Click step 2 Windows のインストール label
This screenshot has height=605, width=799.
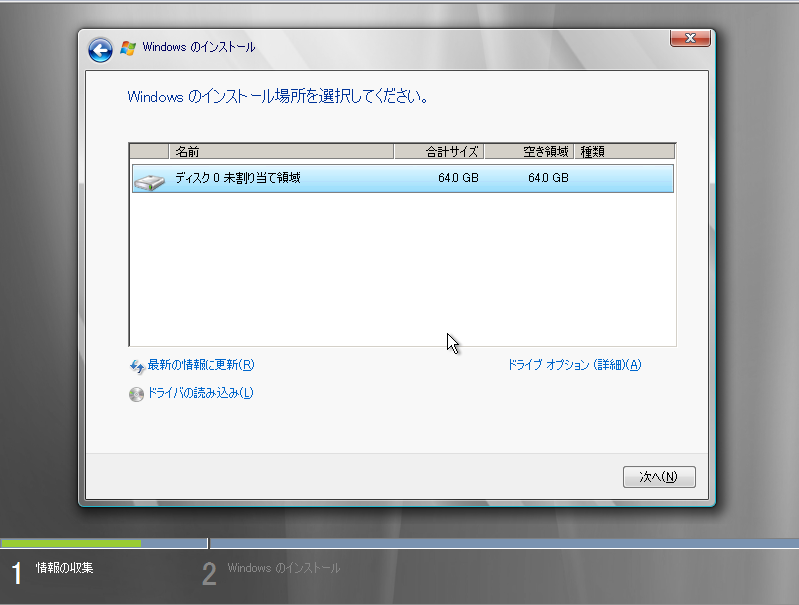[x=284, y=568]
